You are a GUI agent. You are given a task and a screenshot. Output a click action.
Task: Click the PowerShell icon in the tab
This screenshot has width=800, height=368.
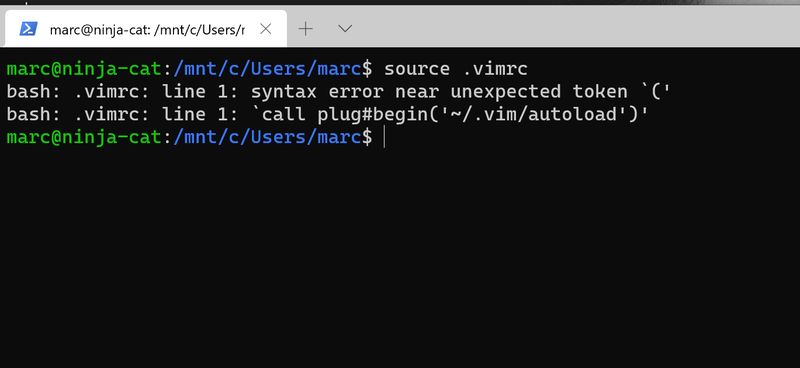tap(29, 29)
